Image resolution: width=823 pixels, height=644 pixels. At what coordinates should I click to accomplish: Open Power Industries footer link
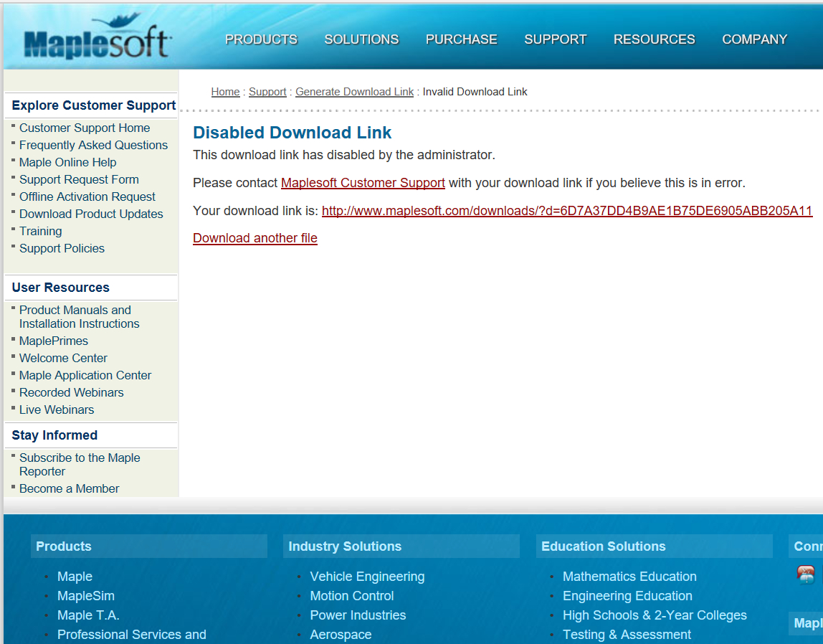pos(358,615)
